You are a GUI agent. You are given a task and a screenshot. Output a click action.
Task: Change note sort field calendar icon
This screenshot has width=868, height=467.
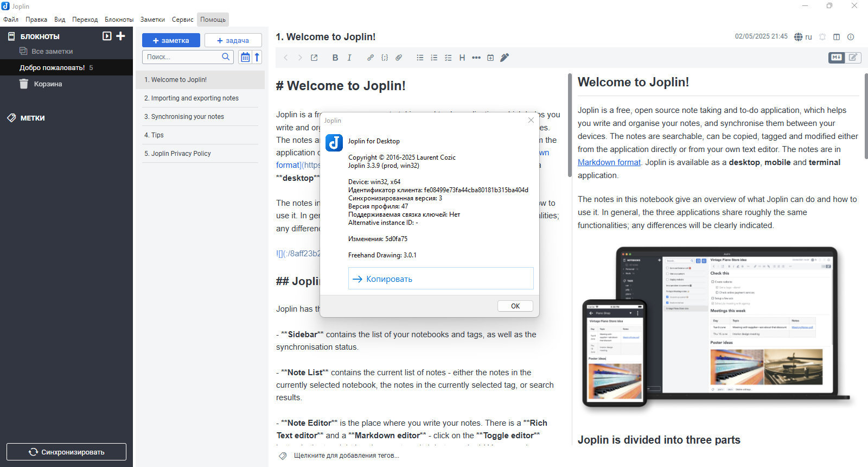(x=245, y=57)
